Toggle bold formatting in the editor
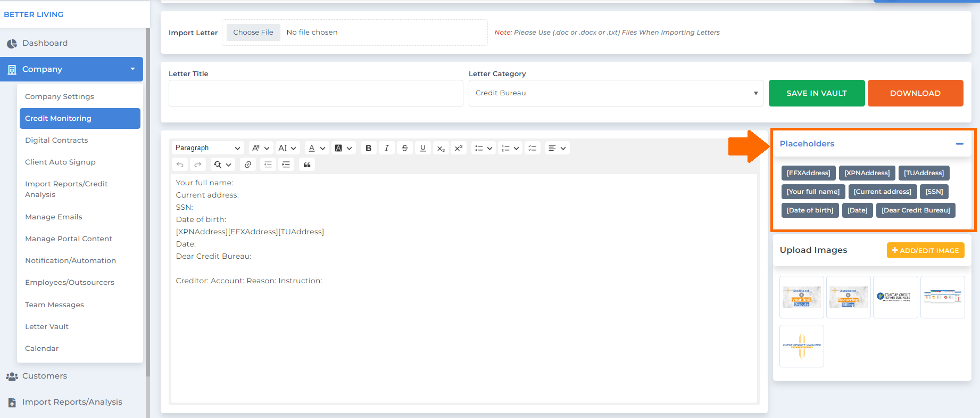 coord(368,148)
